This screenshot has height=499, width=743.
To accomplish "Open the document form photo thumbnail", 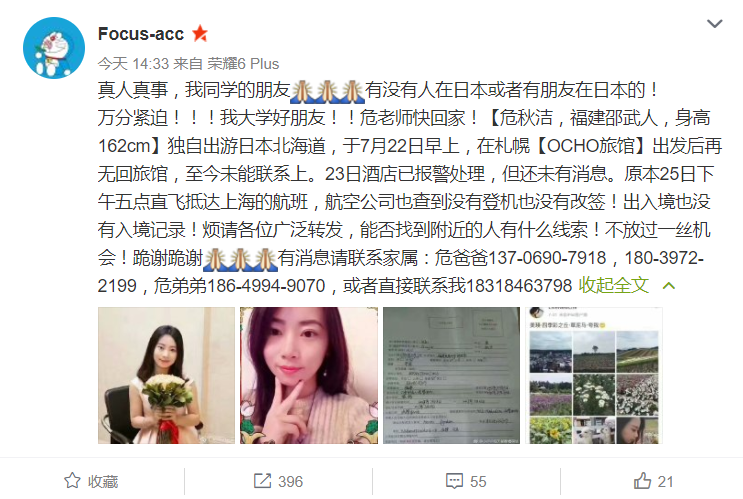I will [x=451, y=375].
